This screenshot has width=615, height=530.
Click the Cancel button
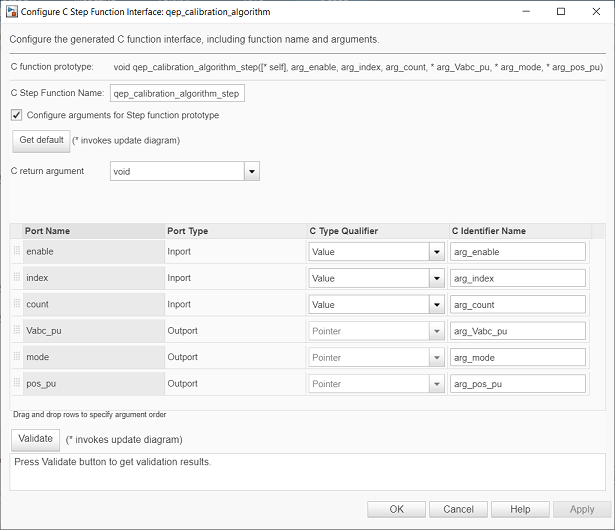458,509
